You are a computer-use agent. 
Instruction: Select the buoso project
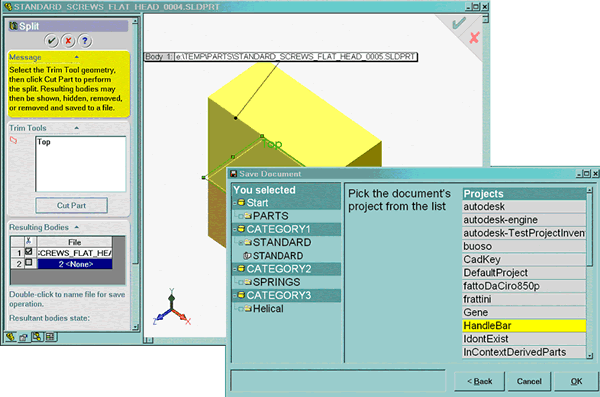point(524,247)
